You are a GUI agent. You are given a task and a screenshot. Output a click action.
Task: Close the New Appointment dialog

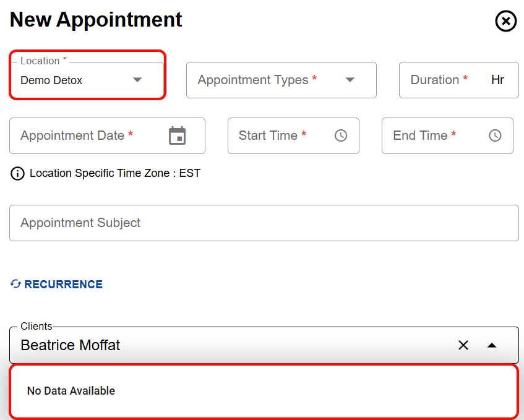[505, 22]
